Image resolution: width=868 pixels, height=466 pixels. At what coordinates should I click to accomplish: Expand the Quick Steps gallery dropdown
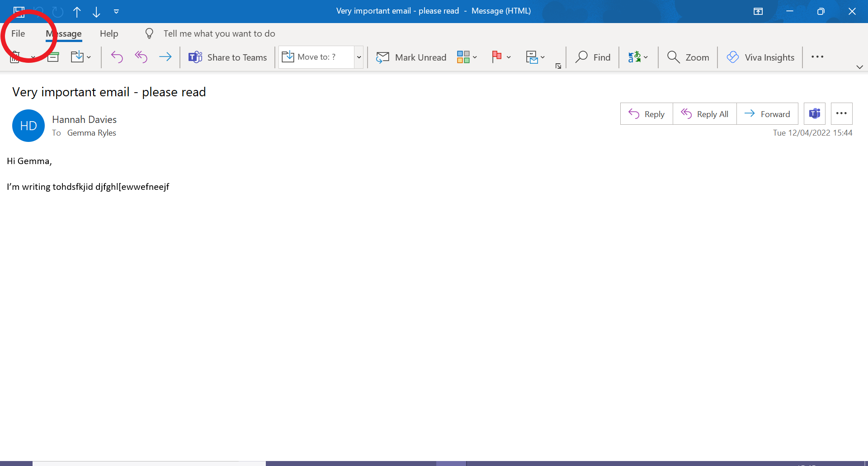point(359,57)
